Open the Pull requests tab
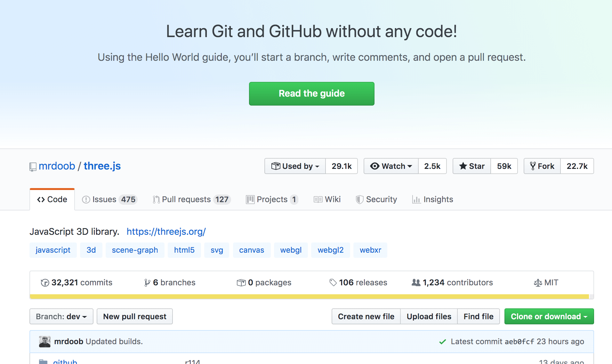Viewport: 612px width, 364px height. [191, 199]
